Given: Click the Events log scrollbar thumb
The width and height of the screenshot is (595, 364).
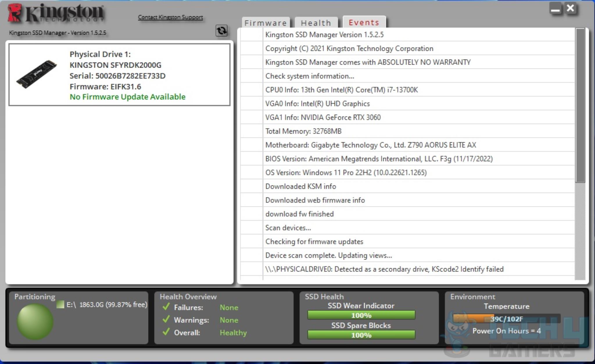Looking at the screenshot, I should [580, 105].
